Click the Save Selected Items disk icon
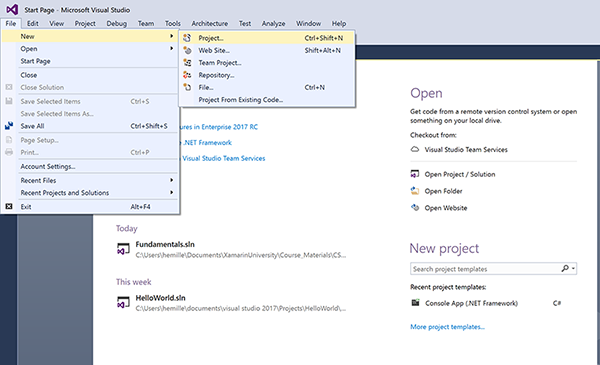This screenshot has width=600, height=365. click(9, 101)
